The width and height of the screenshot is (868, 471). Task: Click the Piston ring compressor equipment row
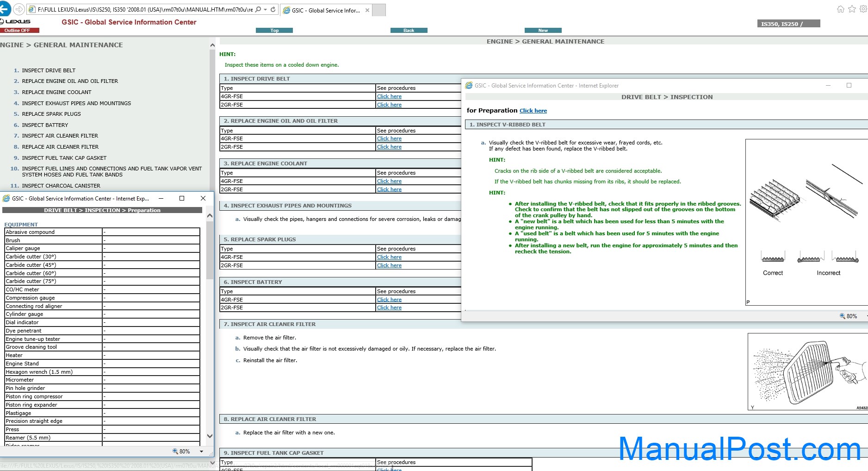[102, 396]
